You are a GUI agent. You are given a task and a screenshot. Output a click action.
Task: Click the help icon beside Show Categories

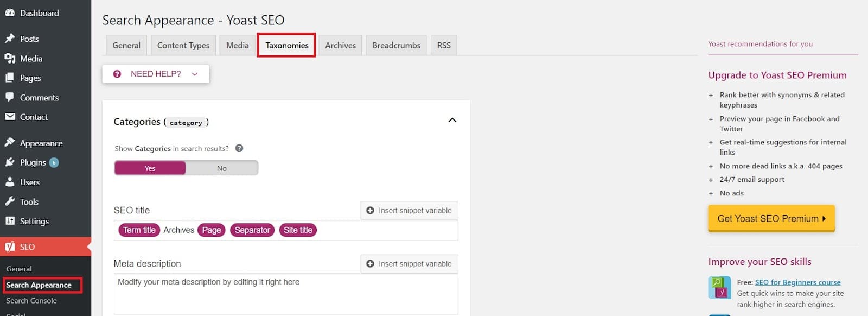pyautogui.click(x=239, y=148)
